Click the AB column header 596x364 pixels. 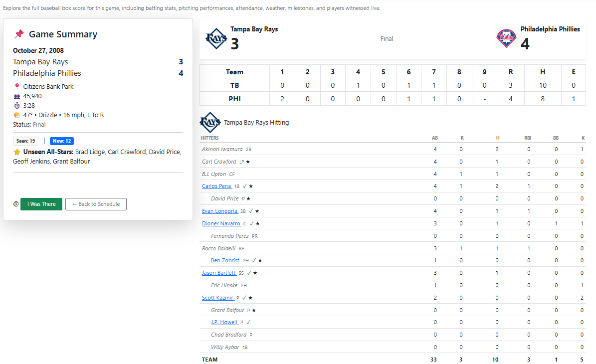(435, 138)
